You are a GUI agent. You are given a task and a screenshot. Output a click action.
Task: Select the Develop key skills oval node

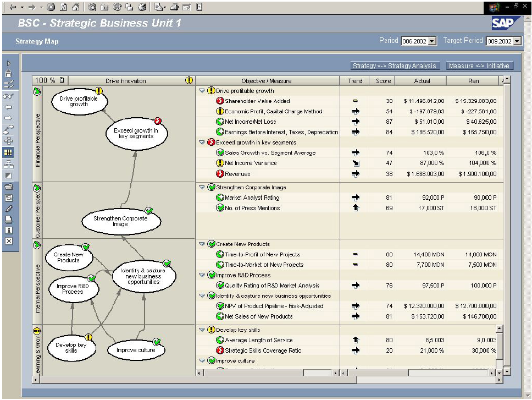(71, 348)
